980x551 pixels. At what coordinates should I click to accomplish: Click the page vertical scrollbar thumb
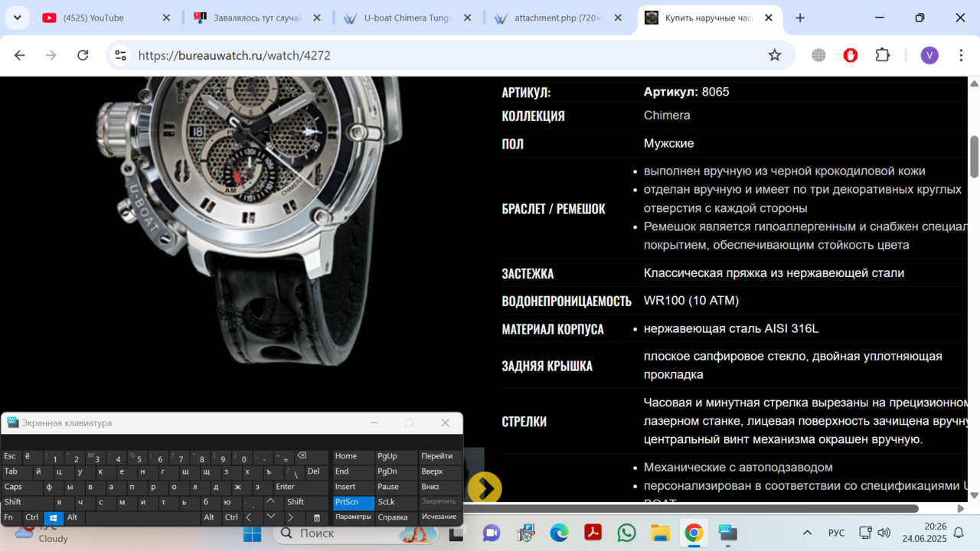point(974,157)
